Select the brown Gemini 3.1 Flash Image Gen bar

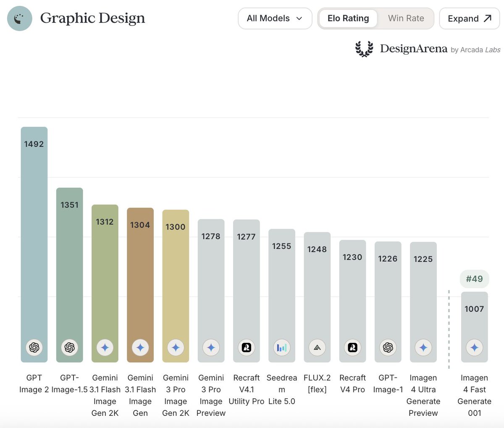140,285
